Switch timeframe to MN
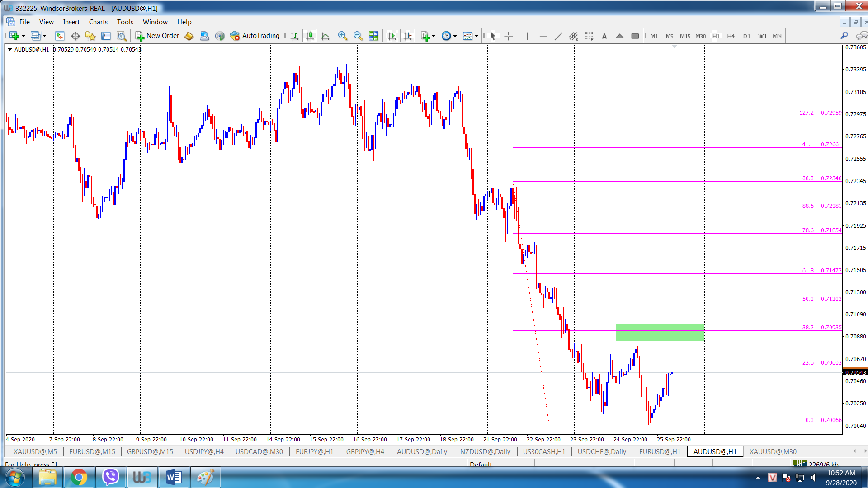This screenshot has width=868, height=488. (x=777, y=36)
